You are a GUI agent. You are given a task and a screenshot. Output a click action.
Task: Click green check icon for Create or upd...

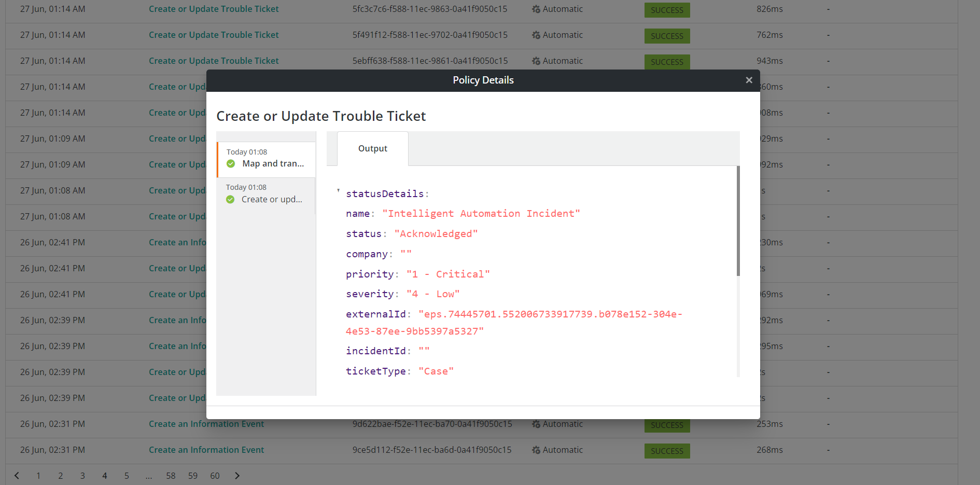coord(230,200)
